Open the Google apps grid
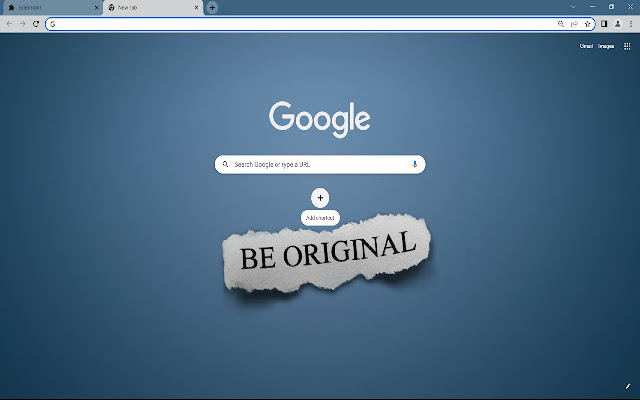Image resolution: width=640 pixels, height=400 pixels. (x=627, y=46)
